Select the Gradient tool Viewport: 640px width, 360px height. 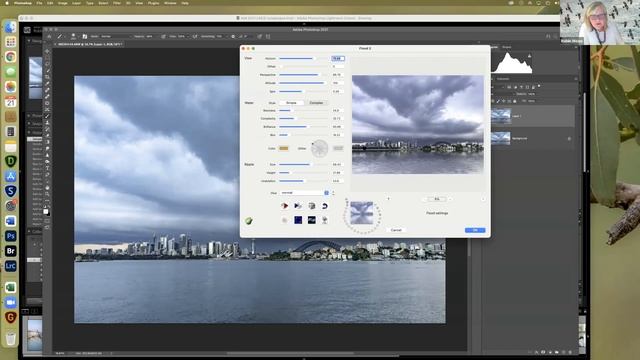click(47, 142)
